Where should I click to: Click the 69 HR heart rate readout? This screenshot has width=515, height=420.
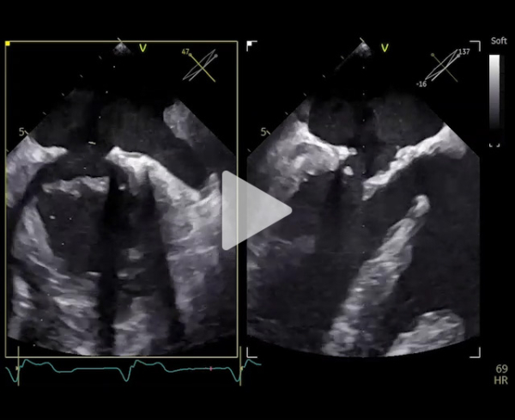[x=501, y=374]
